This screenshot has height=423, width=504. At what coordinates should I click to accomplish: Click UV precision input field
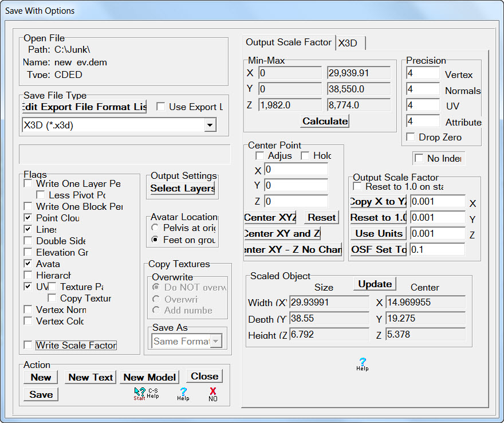[423, 105]
